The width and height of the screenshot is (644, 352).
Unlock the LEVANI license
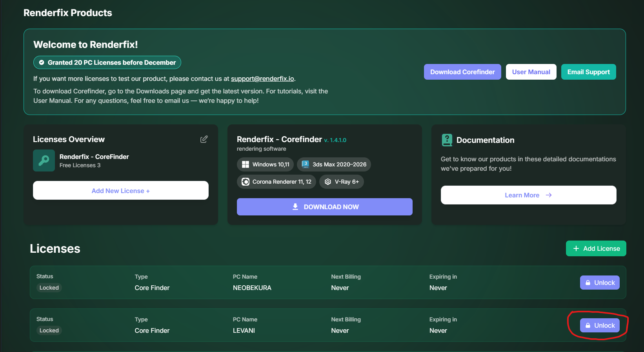point(600,325)
